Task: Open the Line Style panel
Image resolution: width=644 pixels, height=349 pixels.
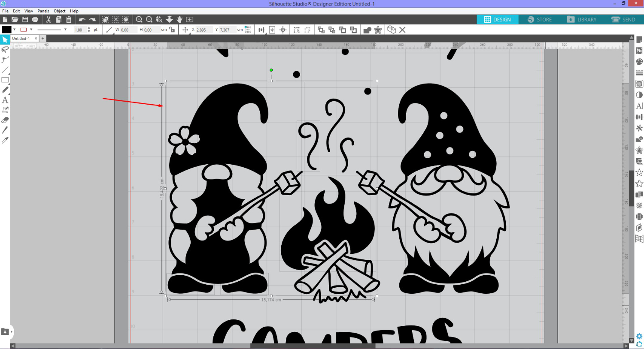Action: tap(639, 73)
